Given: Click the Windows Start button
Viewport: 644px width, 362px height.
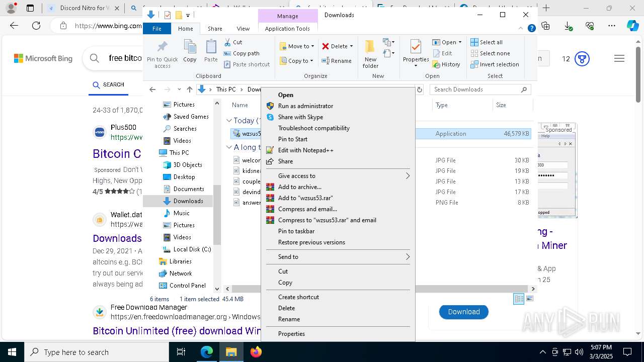Looking at the screenshot, I should coord(12,352).
